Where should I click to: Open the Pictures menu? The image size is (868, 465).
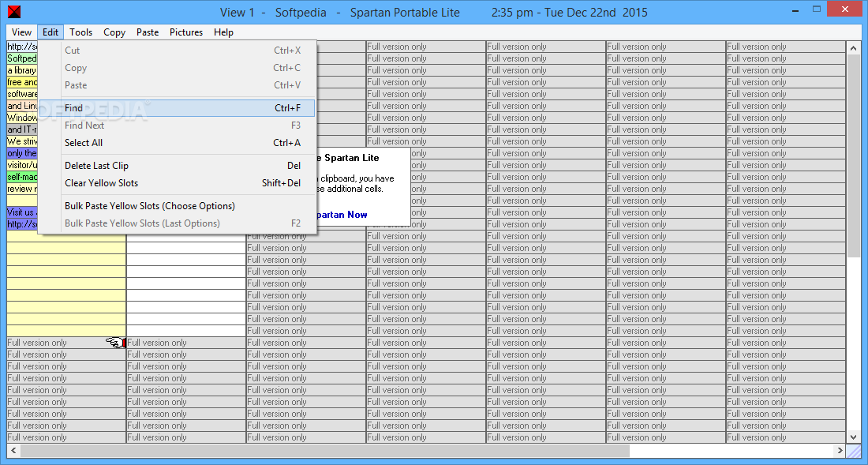(186, 32)
